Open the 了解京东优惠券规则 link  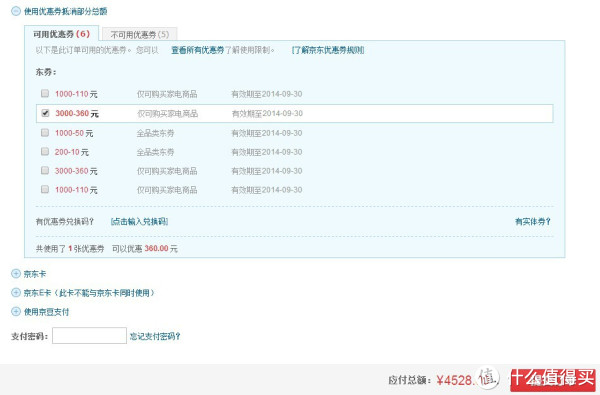(x=328, y=50)
